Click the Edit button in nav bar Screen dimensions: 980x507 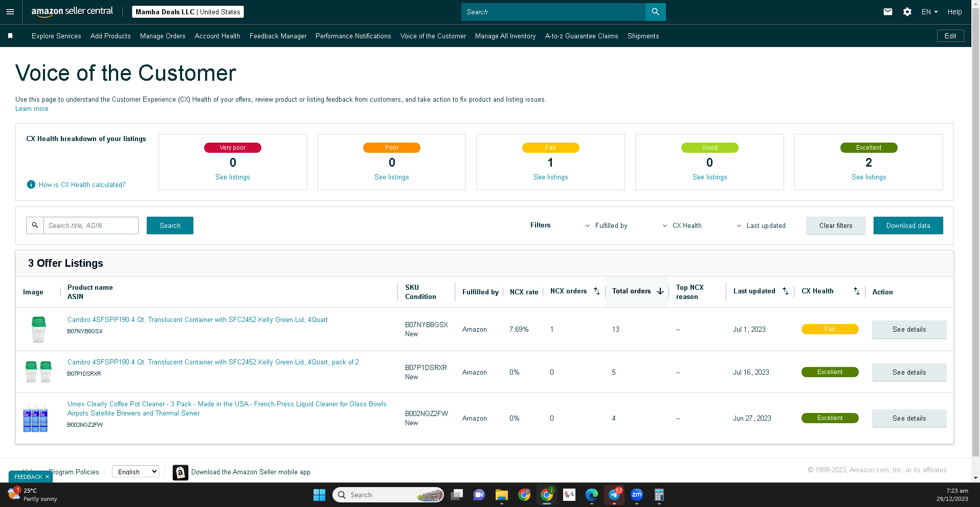(950, 36)
